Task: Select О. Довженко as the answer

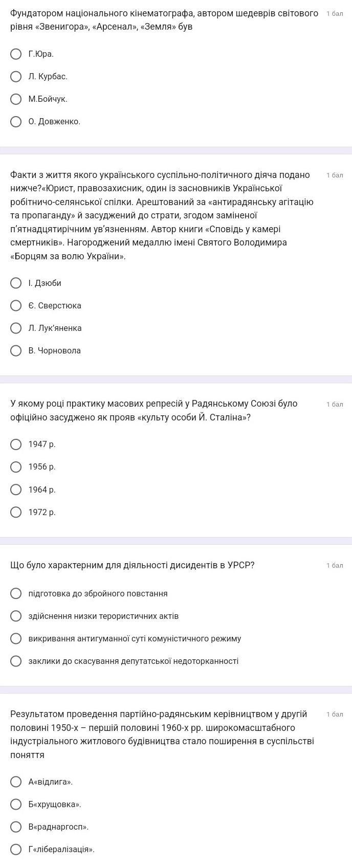Action: [x=16, y=121]
